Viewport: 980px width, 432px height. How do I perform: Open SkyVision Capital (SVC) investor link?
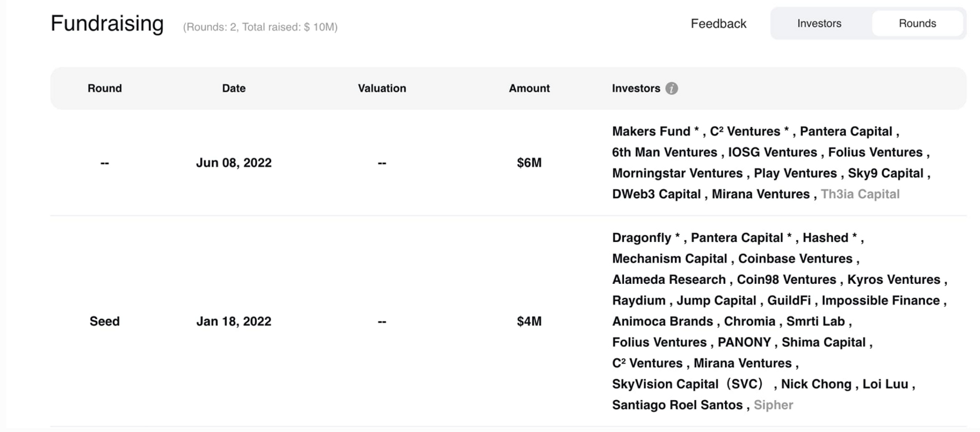click(x=688, y=384)
